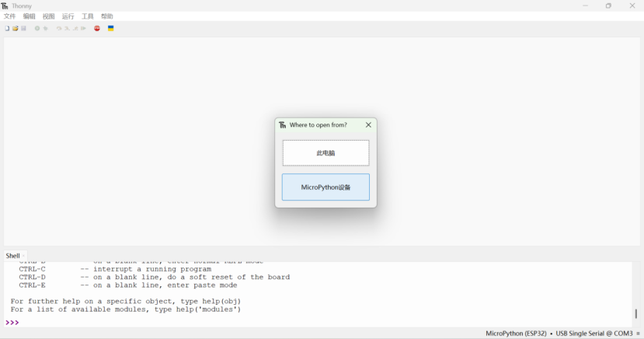Open the 帮助 menu
The height and width of the screenshot is (339, 644).
(x=106, y=16)
